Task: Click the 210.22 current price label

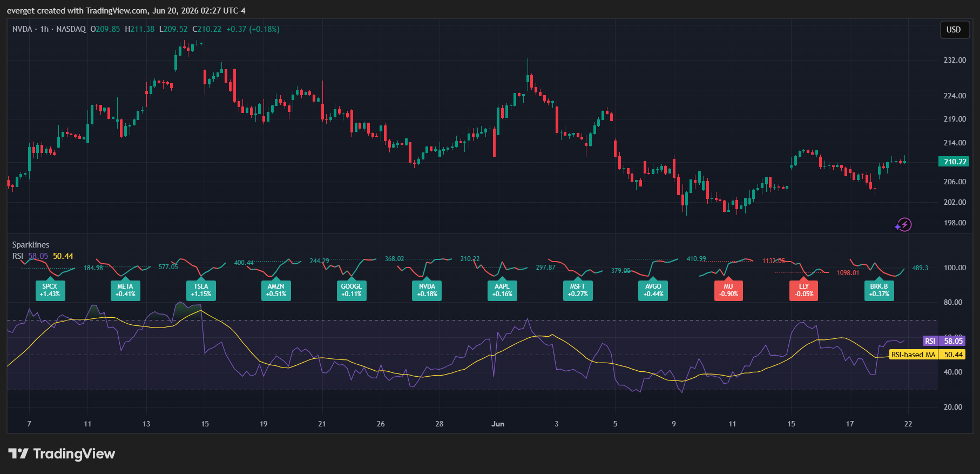Action: (x=955, y=162)
